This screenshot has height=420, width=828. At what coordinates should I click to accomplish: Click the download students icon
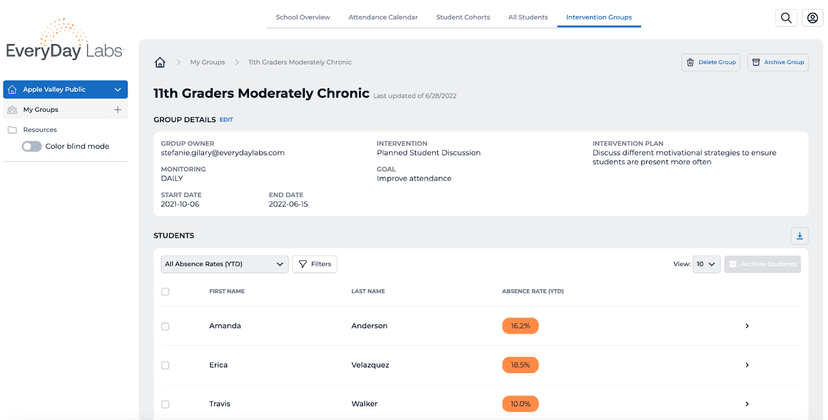799,236
